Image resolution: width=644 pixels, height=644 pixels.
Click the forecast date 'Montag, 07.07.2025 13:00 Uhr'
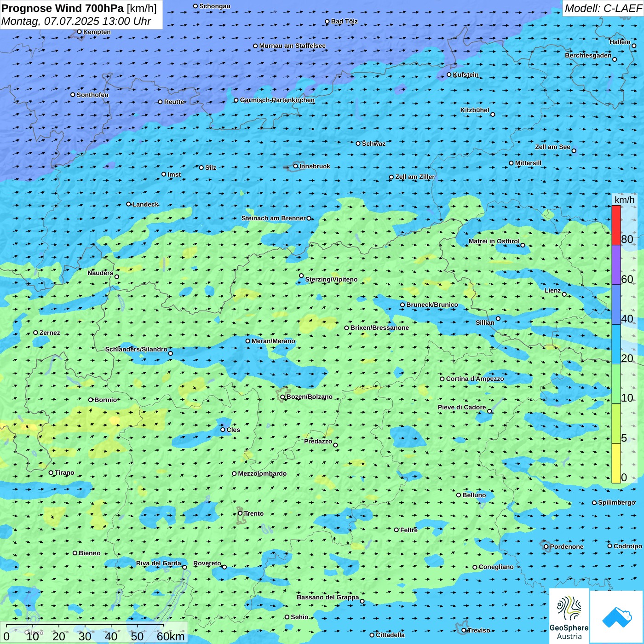[x=76, y=21]
